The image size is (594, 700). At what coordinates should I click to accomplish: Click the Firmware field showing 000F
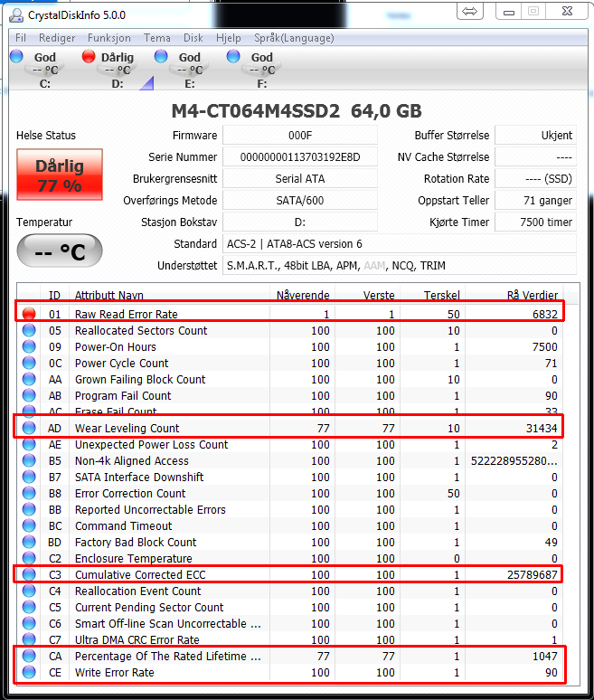click(300, 136)
